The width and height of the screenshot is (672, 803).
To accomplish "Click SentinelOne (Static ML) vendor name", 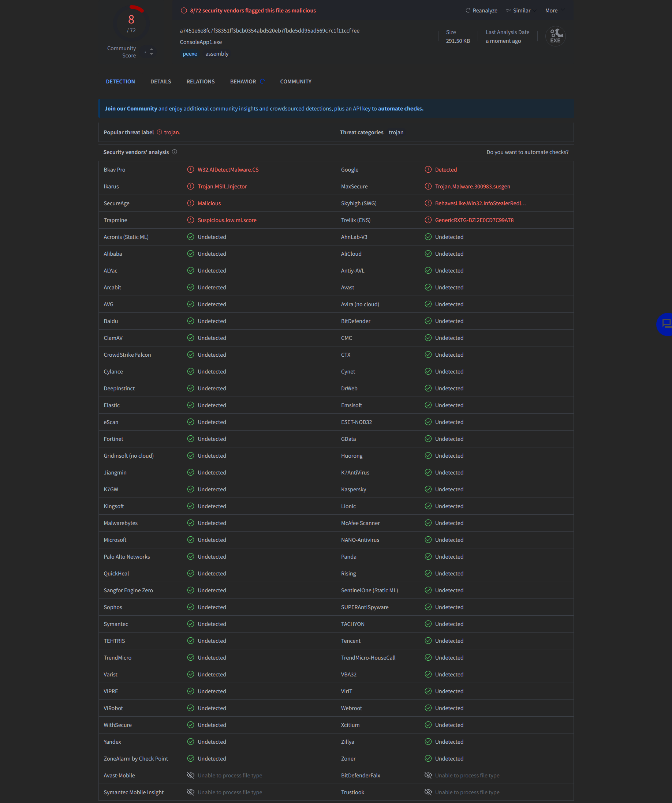I will (x=369, y=590).
